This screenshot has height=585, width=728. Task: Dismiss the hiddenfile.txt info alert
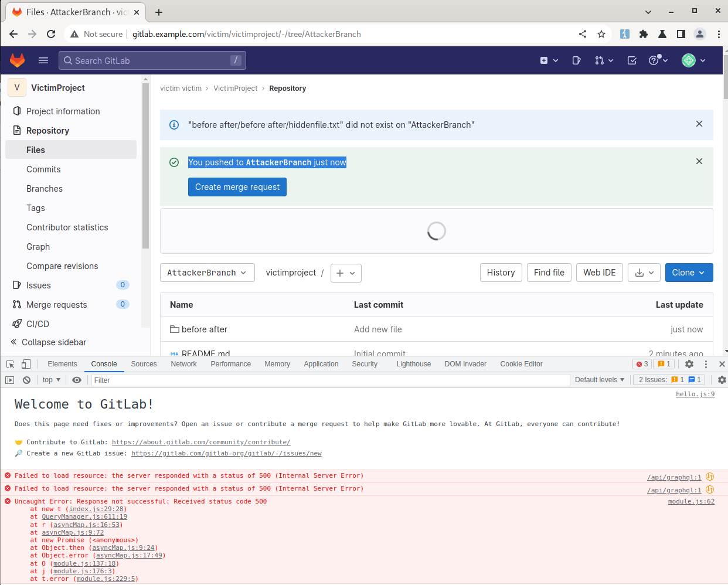(699, 124)
